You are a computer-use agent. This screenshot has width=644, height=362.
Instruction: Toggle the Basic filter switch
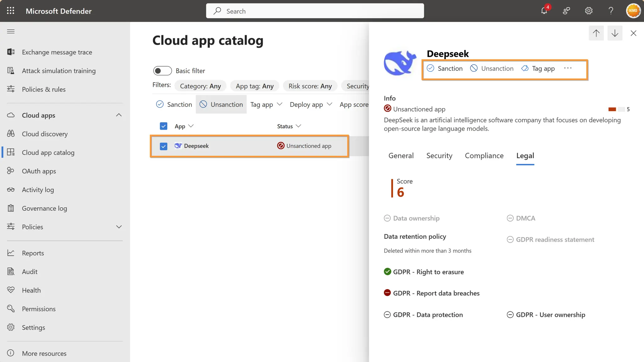coord(162,71)
